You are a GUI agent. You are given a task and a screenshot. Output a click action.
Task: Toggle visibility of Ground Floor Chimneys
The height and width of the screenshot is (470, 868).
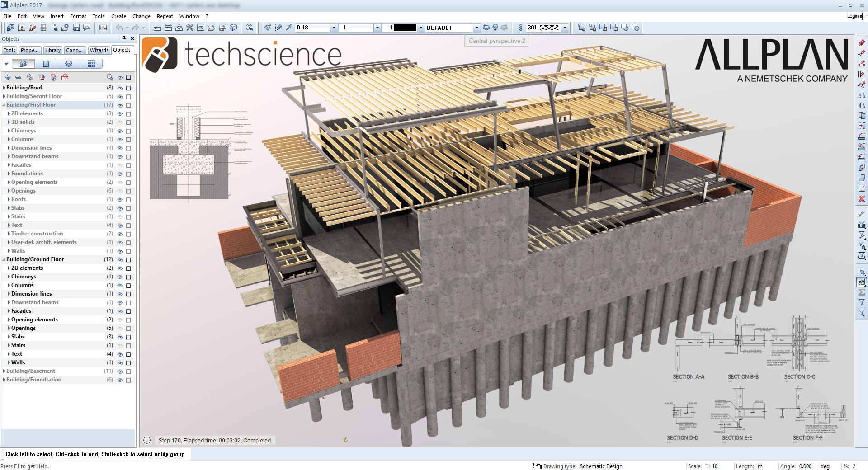coord(119,277)
